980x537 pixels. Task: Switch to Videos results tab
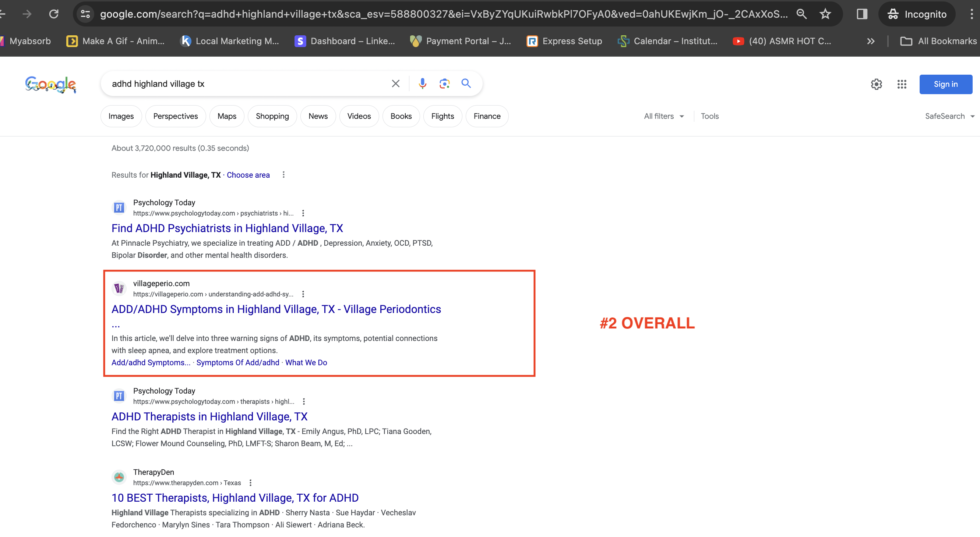point(359,116)
